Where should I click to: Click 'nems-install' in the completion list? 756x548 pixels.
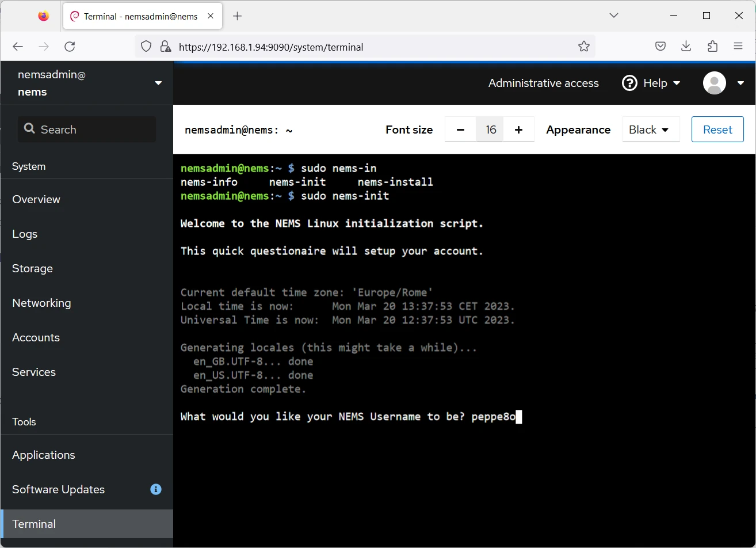(x=395, y=182)
